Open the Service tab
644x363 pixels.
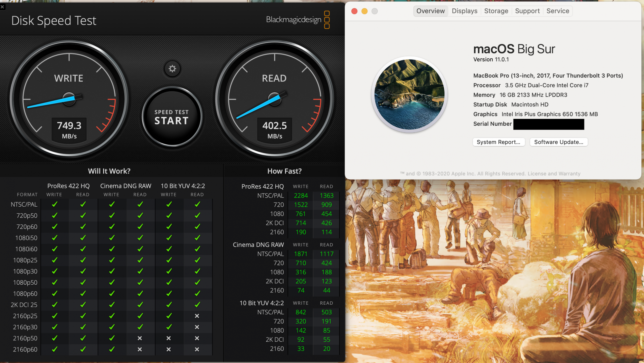(x=558, y=11)
